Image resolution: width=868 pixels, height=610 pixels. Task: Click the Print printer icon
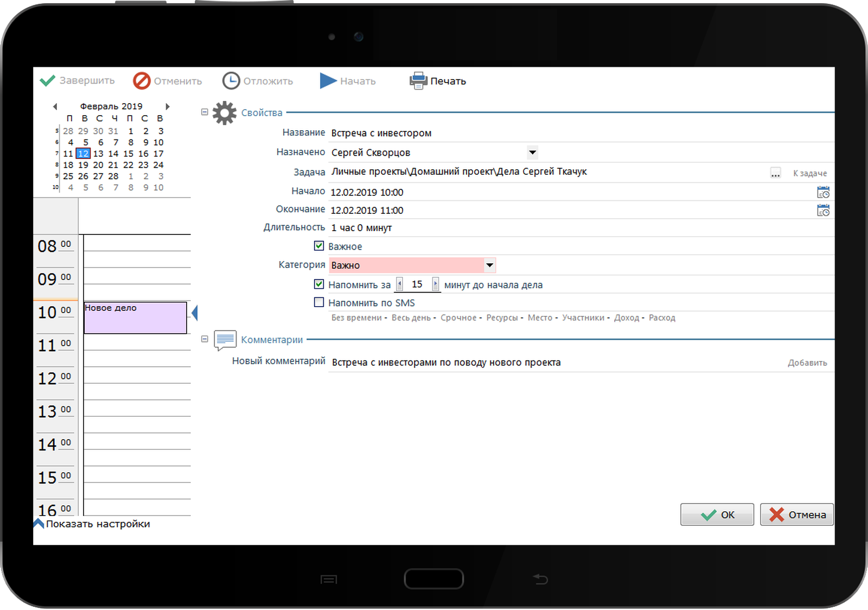[x=418, y=81]
